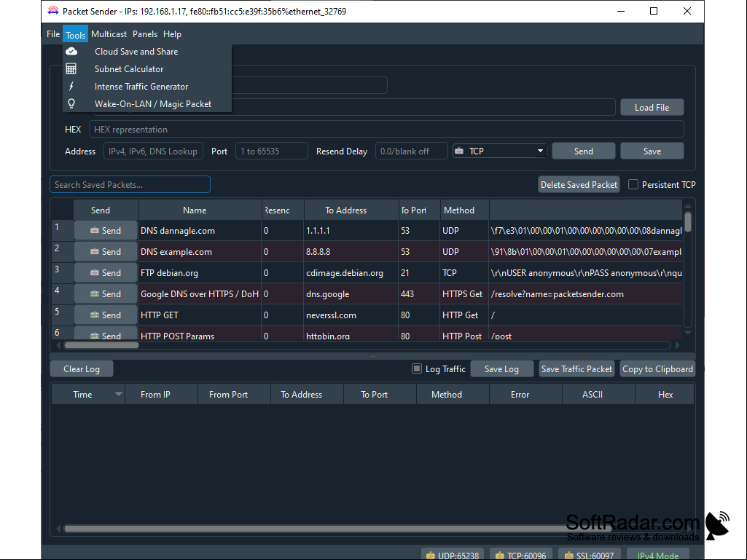Click the dns.google address cell

pos(351,293)
